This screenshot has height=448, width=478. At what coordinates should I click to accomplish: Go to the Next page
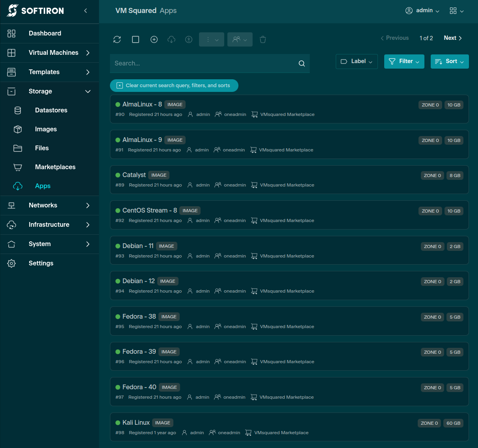coord(452,38)
